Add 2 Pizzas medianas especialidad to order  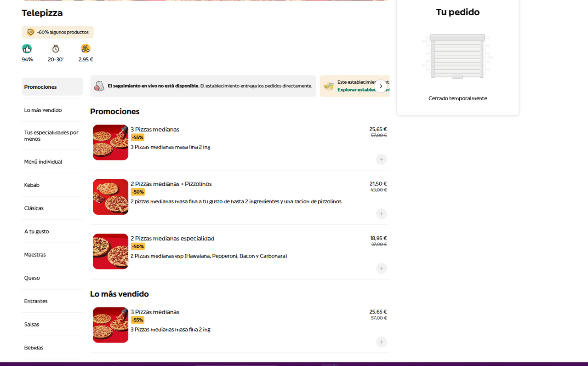(381, 269)
